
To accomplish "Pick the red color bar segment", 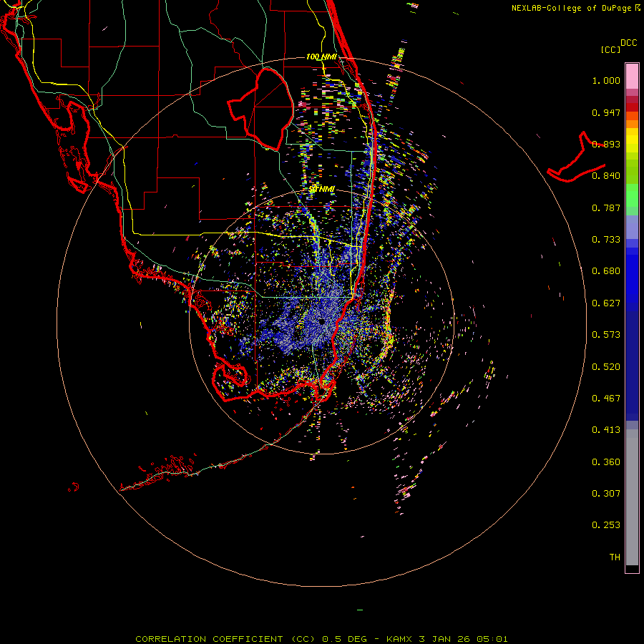I will tap(632, 107).
